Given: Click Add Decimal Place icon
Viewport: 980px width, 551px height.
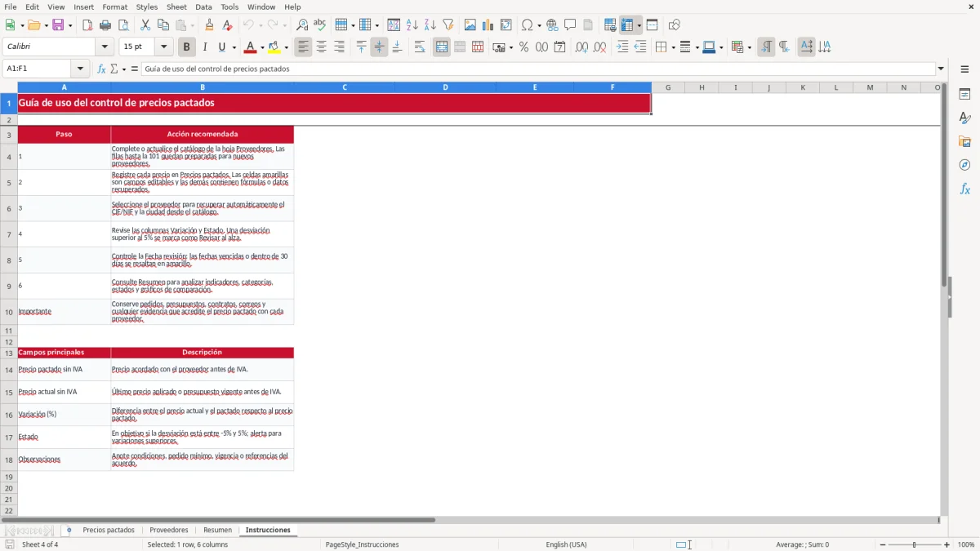Looking at the screenshot, I should (581, 47).
